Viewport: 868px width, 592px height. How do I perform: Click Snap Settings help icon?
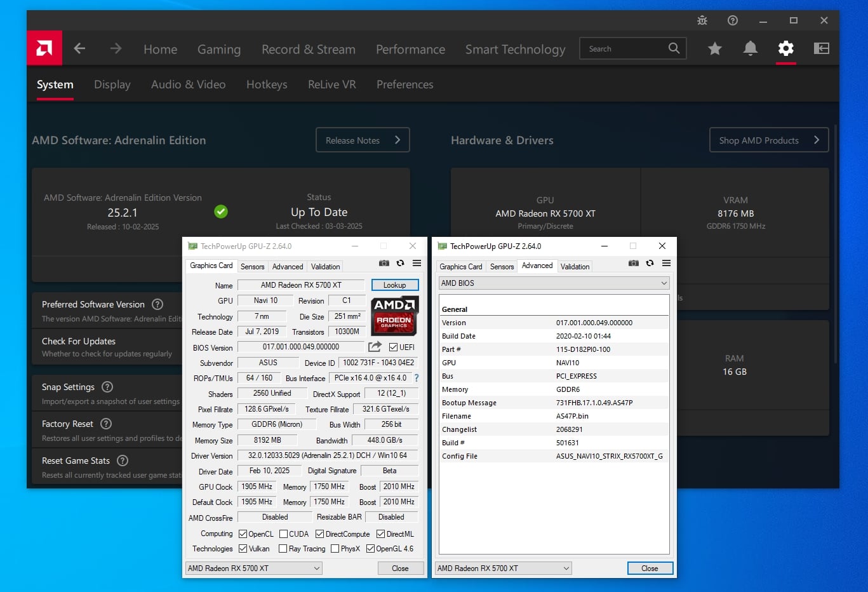click(107, 387)
